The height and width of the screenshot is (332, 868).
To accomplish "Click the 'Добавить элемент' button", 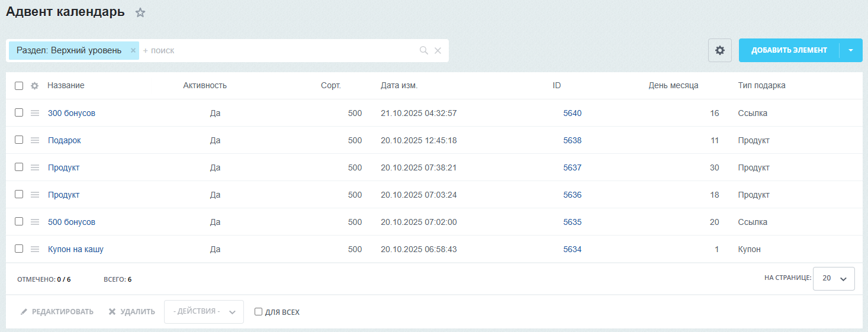I will point(789,50).
